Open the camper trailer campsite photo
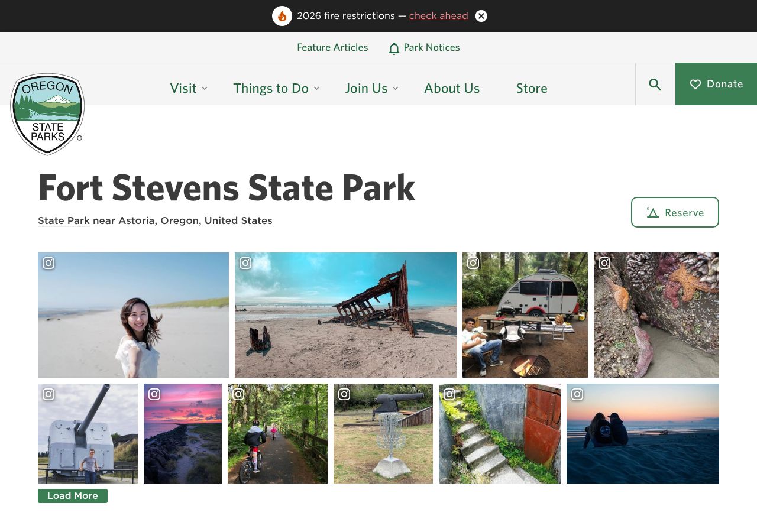 (x=525, y=315)
